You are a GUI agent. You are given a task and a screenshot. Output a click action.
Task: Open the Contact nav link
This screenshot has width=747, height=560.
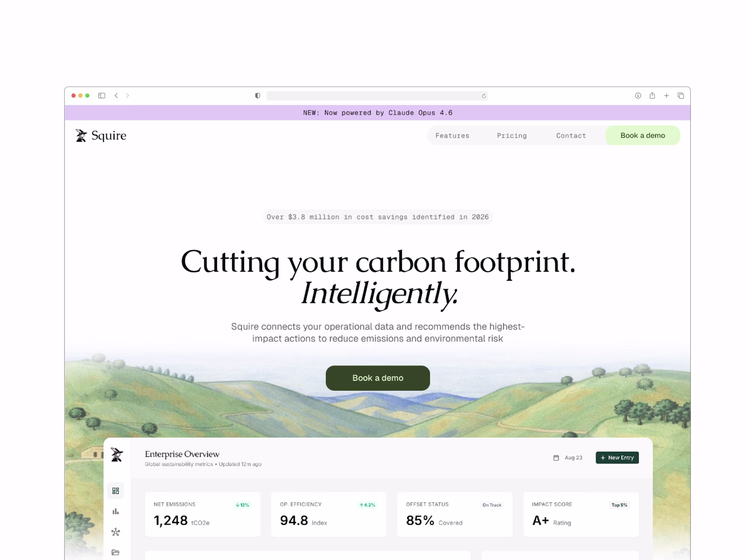point(571,136)
